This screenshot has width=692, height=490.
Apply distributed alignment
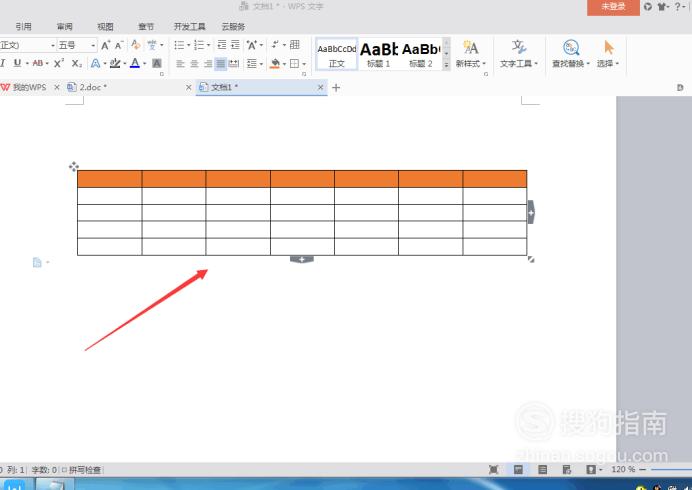[234, 64]
